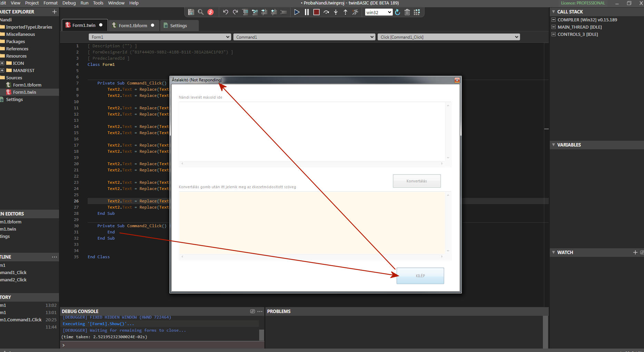Open the Search magnifier tool

(201, 12)
